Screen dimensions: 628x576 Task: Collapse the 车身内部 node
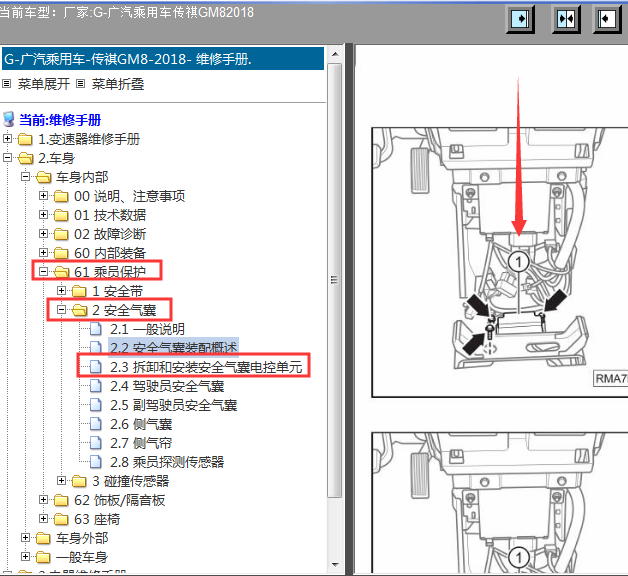coord(26,176)
